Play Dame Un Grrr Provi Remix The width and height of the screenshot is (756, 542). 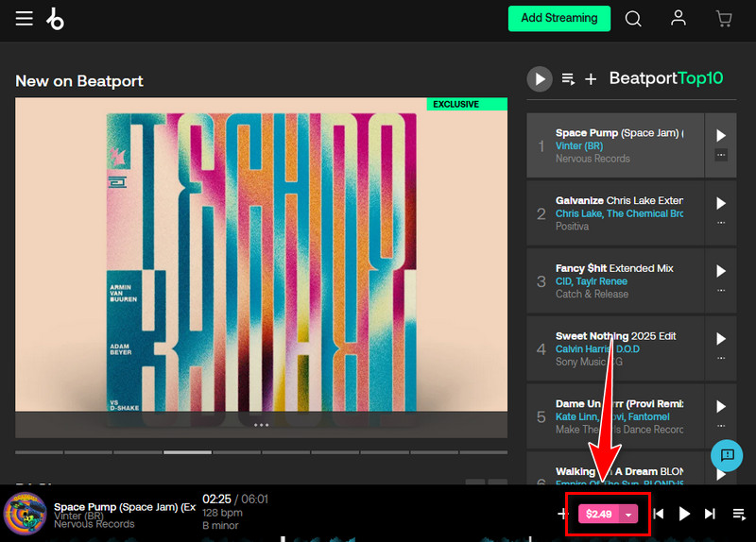(x=721, y=407)
